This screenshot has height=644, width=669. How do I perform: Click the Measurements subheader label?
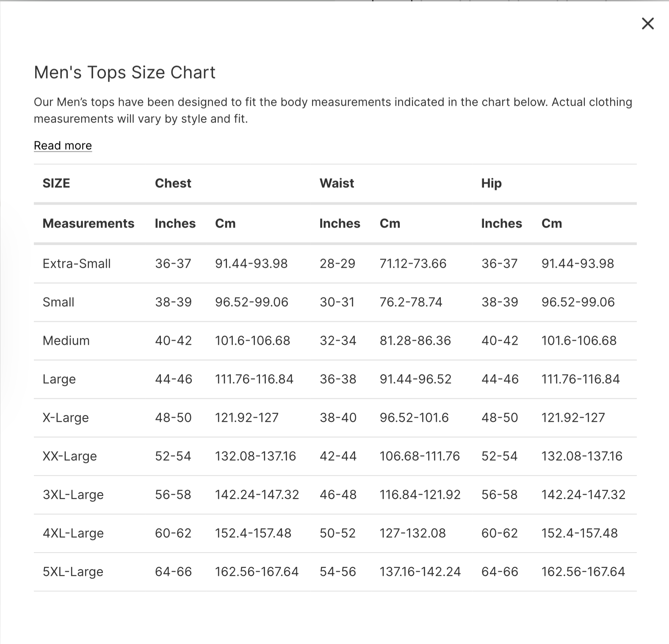pyautogui.click(x=88, y=223)
